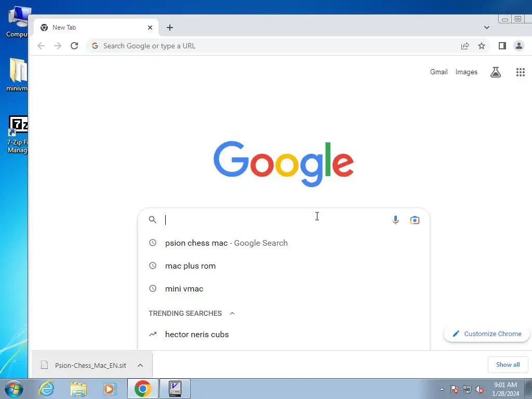Open Windows Explorer from taskbar
Screen dimensions: 532x399
(78, 389)
